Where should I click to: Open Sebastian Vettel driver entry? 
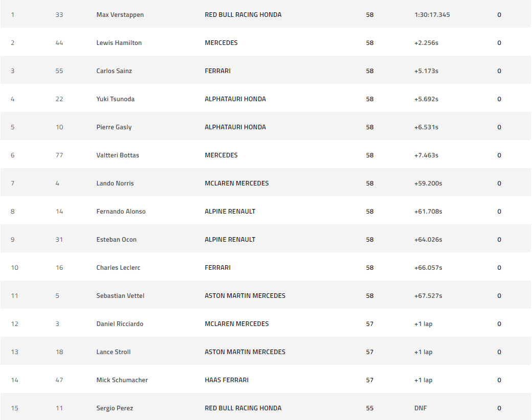[120, 296]
